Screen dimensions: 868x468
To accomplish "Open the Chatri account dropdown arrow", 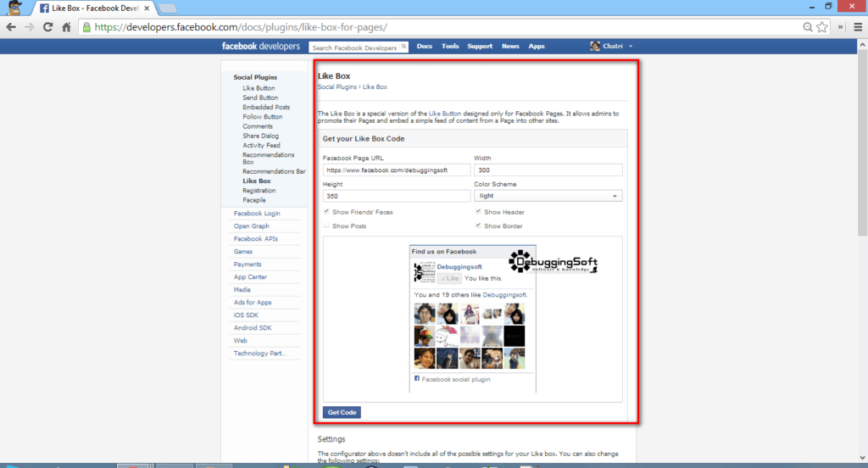I will pos(631,47).
